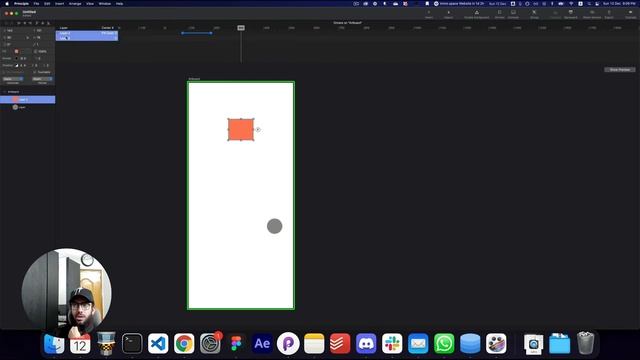Open the Help menu
Image resolution: width=640 pixels, height=360 pixels.
tap(119, 4)
